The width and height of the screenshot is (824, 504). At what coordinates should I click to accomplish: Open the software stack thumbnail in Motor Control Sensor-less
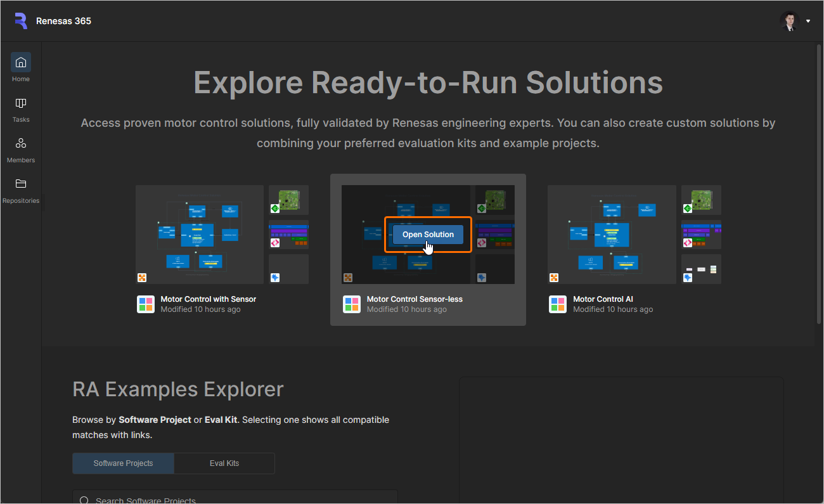pos(495,235)
